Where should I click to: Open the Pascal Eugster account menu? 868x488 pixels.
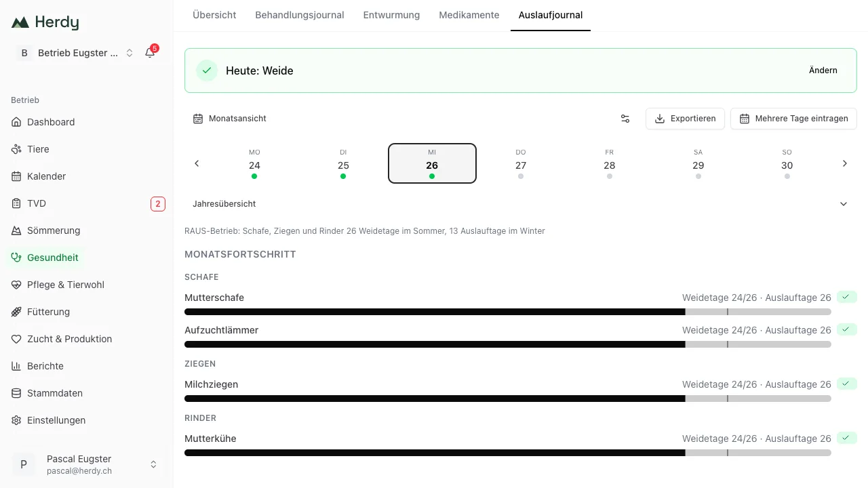click(x=87, y=464)
